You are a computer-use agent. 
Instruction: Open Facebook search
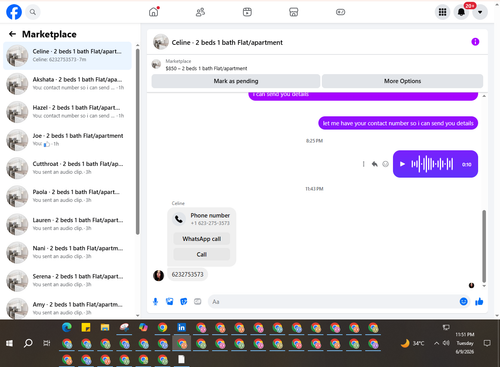(32, 12)
